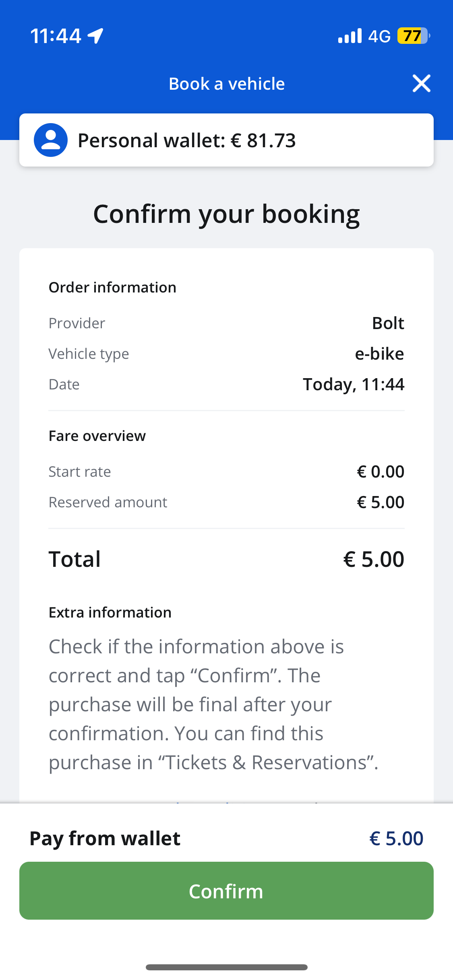Tap the Today, 11:44 date value
453x980 pixels.
click(x=354, y=384)
